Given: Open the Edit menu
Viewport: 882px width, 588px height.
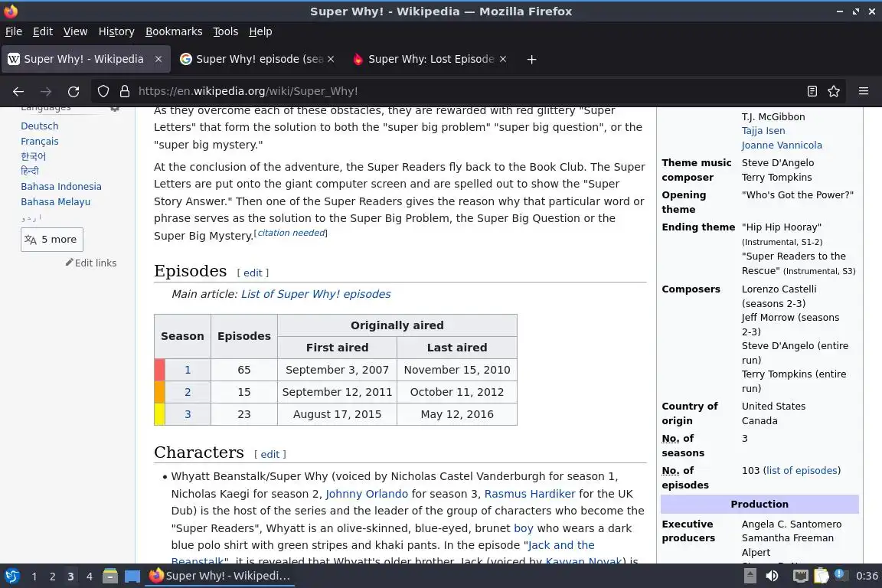Looking at the screenshot, I should [x=43, y=31].
